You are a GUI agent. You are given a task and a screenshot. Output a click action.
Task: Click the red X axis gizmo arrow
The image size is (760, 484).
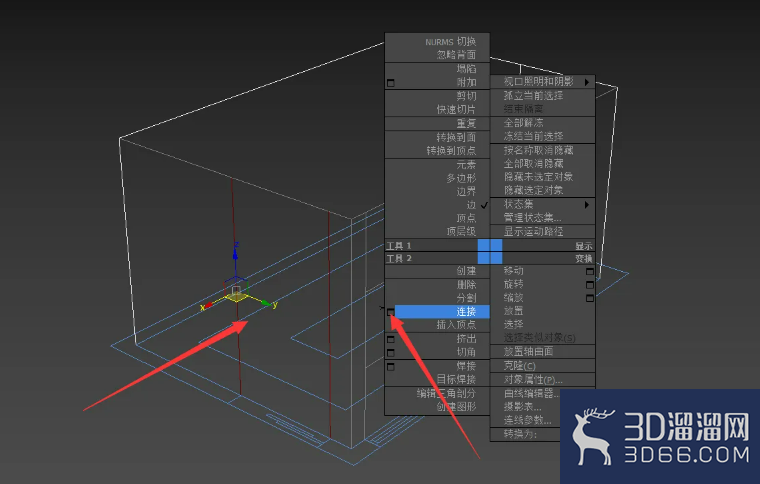pos(208,306)
